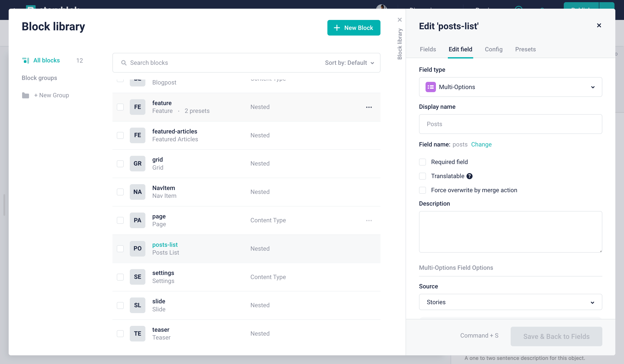Open the NavItem block name
Image resolution: width=624 pixels, height=364 pixels.
164,188
